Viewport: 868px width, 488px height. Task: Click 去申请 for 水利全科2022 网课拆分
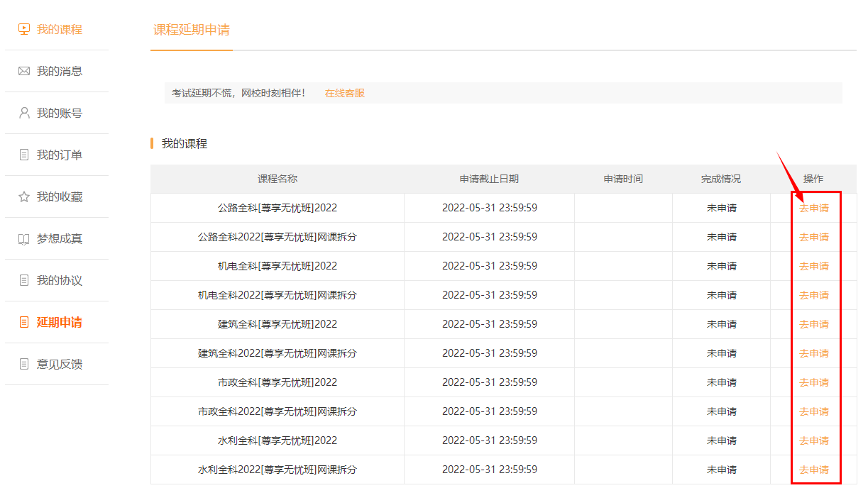tap(813, 470)
